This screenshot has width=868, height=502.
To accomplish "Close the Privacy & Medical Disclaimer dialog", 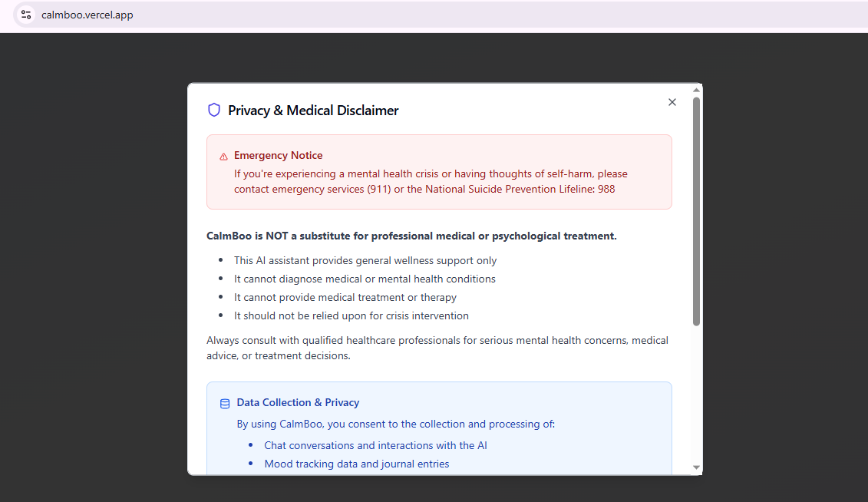I will (x=672, y=102).
